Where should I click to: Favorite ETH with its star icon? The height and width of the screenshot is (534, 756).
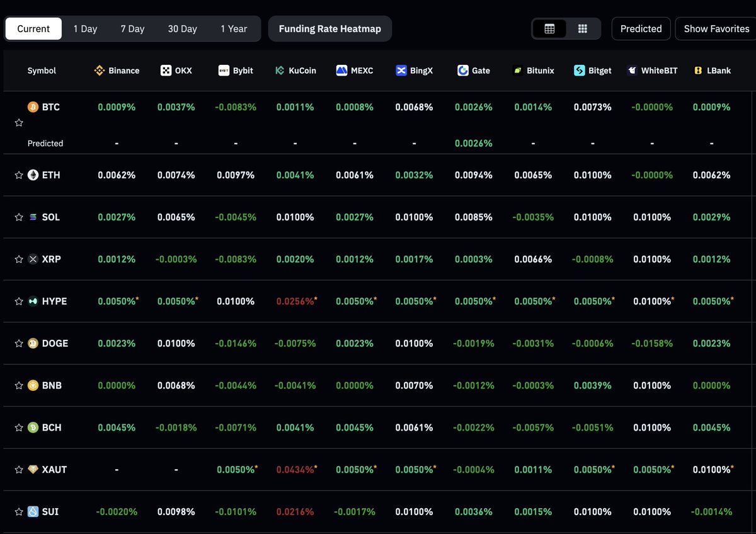click(x=19, y=175)
